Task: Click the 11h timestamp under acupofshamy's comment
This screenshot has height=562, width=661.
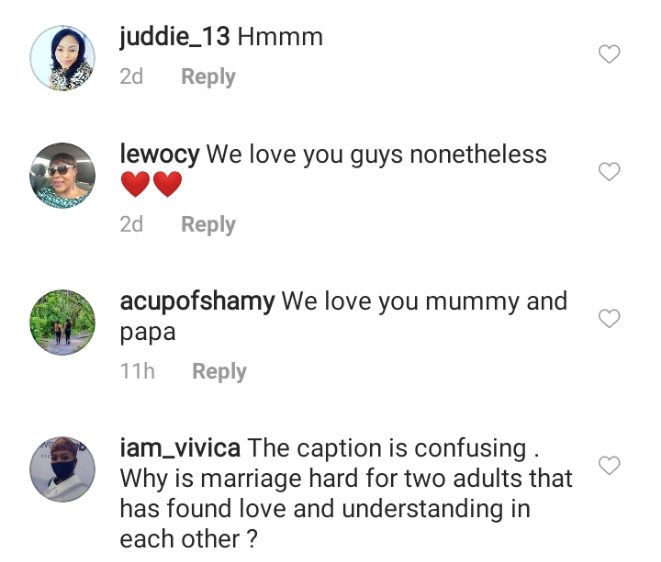Action: [x=137, y=371]
